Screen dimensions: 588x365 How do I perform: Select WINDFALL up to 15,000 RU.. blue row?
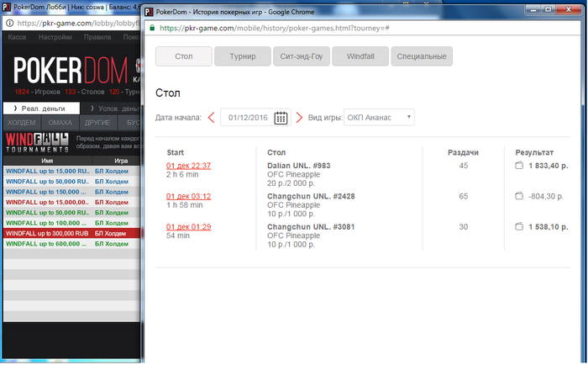pos(71,171)
